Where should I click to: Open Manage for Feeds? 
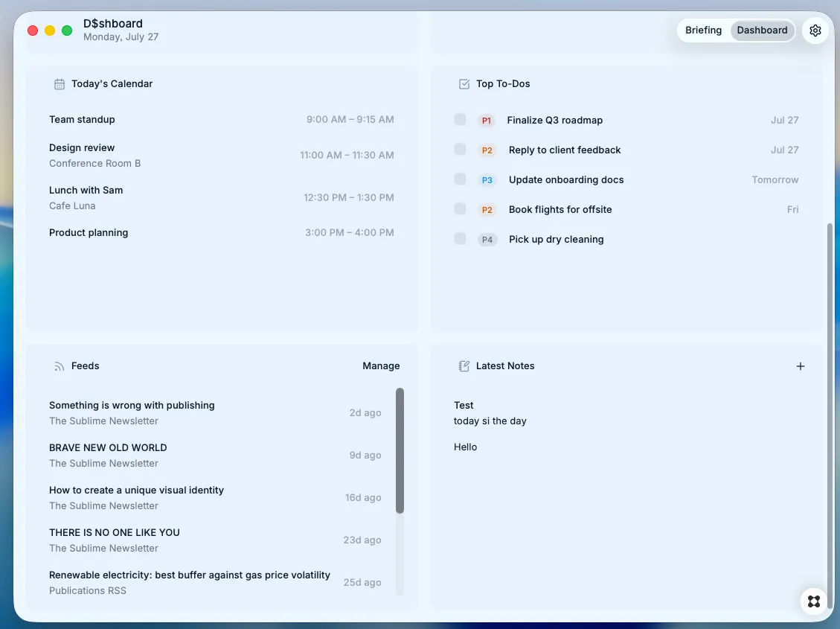[381, 366]
